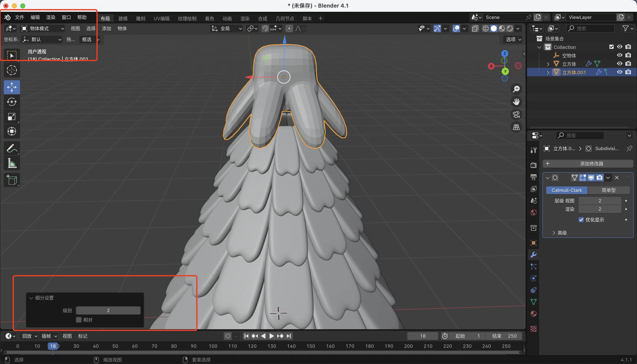Screen dimensions: 637x364
Task: Open the 文件 menu
Action: 19,17
